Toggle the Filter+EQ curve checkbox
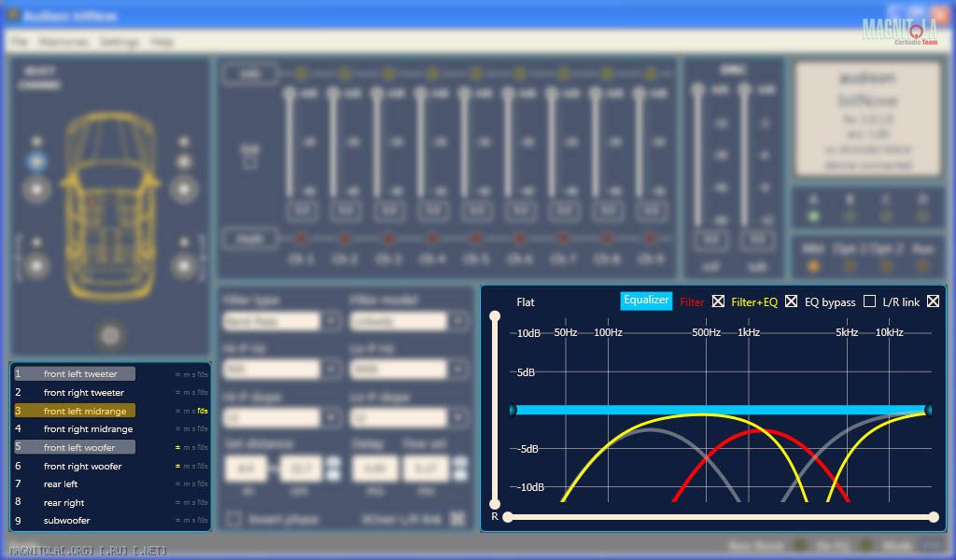 click(791, 301)
